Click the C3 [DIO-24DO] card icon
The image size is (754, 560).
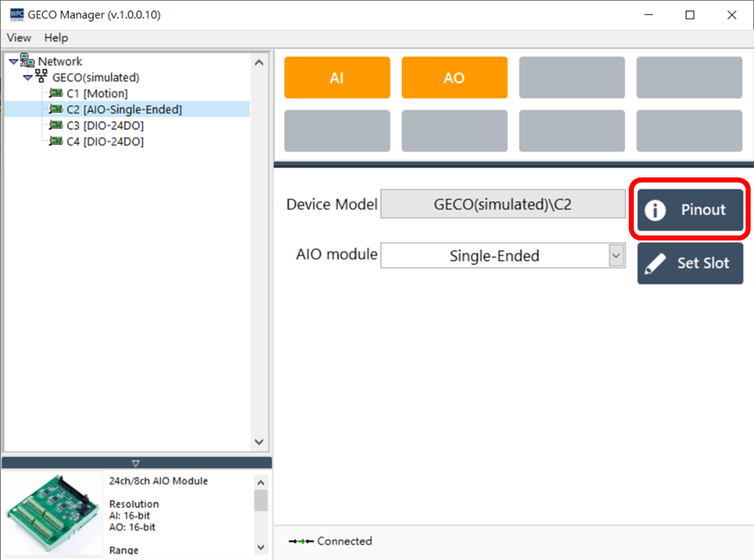55,125
